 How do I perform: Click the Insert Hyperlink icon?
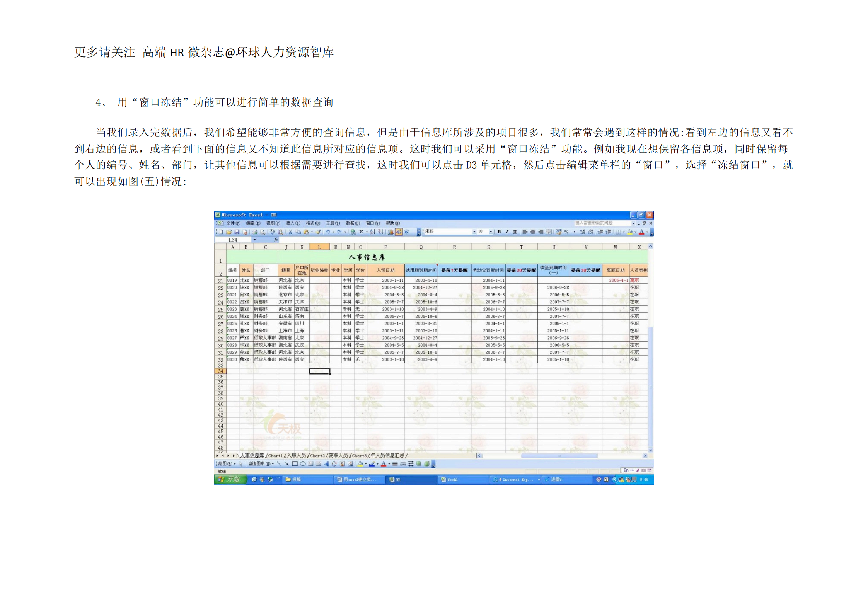353,232
